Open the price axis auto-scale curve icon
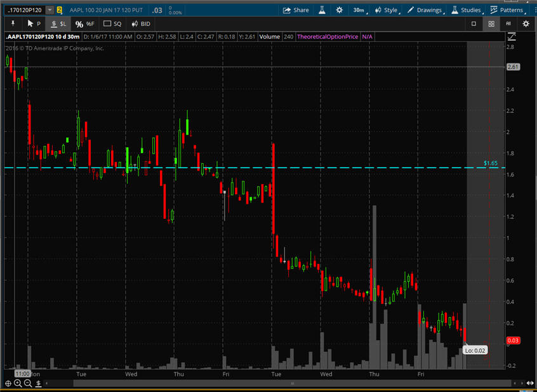Image resolution: width=537 pixels, height=392 pixels. coord(512,37)
